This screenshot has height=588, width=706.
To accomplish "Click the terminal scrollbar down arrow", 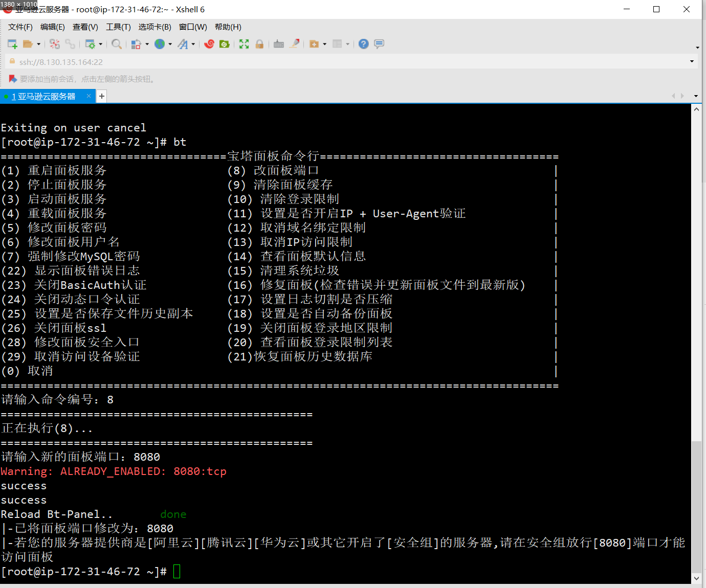I will point(696,578).
